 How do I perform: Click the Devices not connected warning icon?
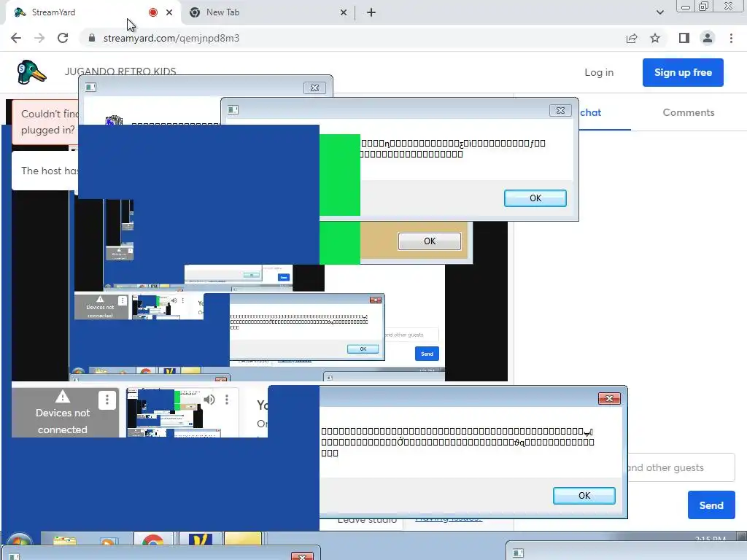(x=63, y=396)
